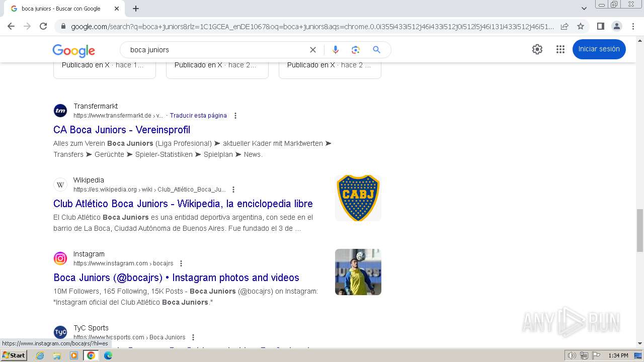Click the Instagram source name

point(89,254)
